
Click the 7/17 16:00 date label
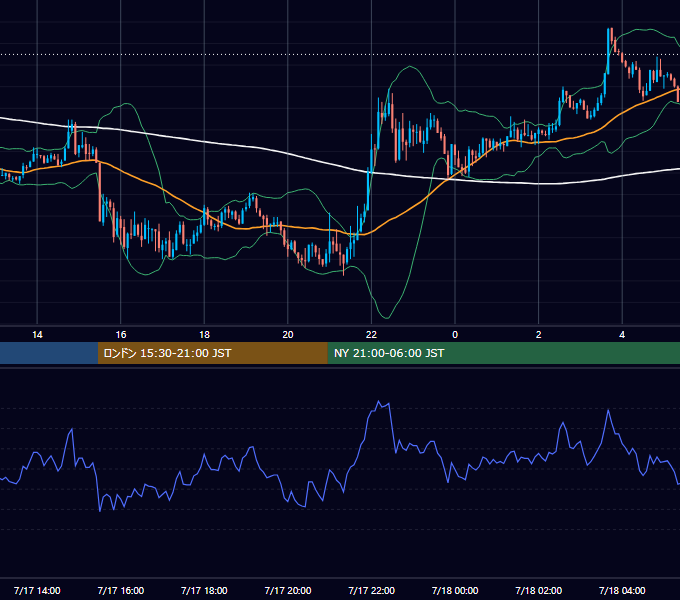pos(121,590)
